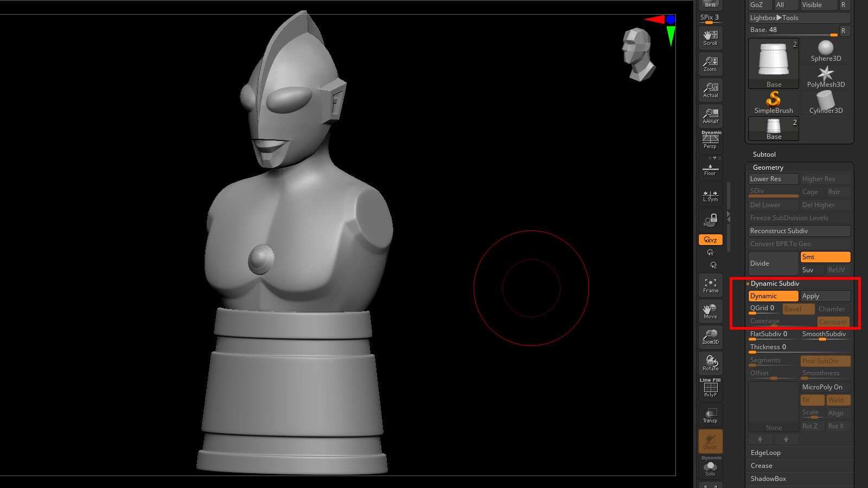Click the GoZ button
Screen dimensions: 868x488
point(759,5)
